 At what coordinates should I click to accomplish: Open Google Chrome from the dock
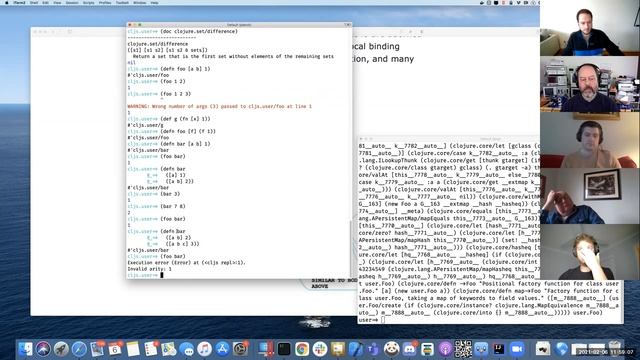(x=302, y=349)
